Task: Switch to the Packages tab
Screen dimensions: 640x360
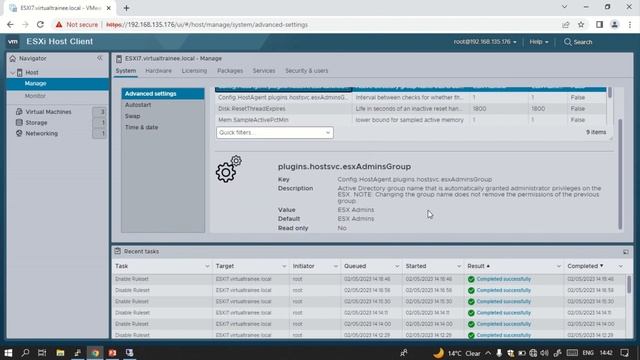Action: coord(230,71)
